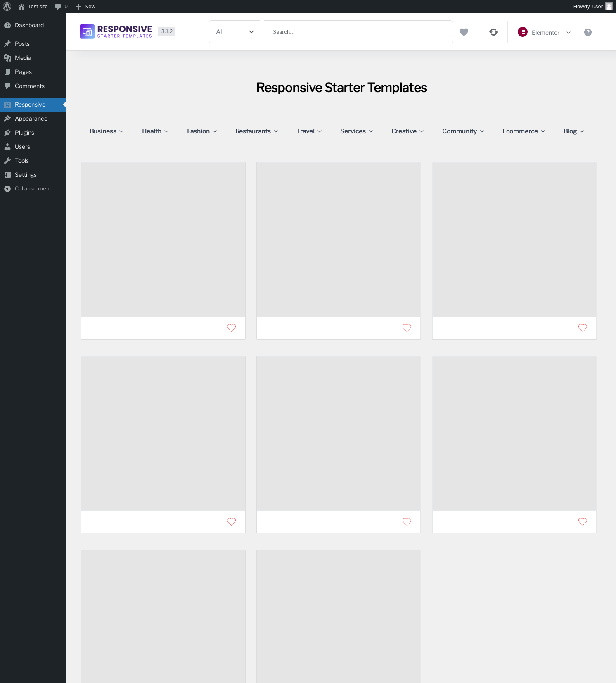Open the All filter dropdown
The width and height of the screenshot is (616, 683).
tap(235, 32)
